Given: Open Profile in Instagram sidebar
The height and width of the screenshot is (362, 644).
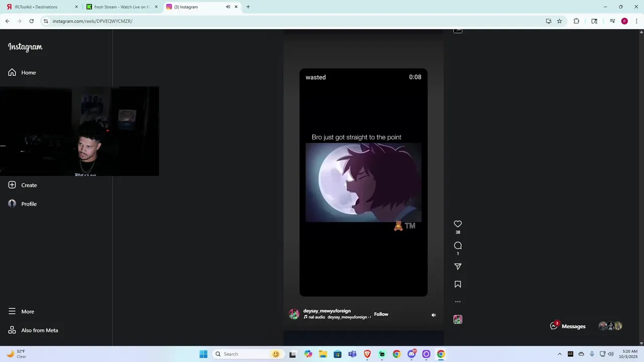Looking at the screenshot, I should pos(23,204).
